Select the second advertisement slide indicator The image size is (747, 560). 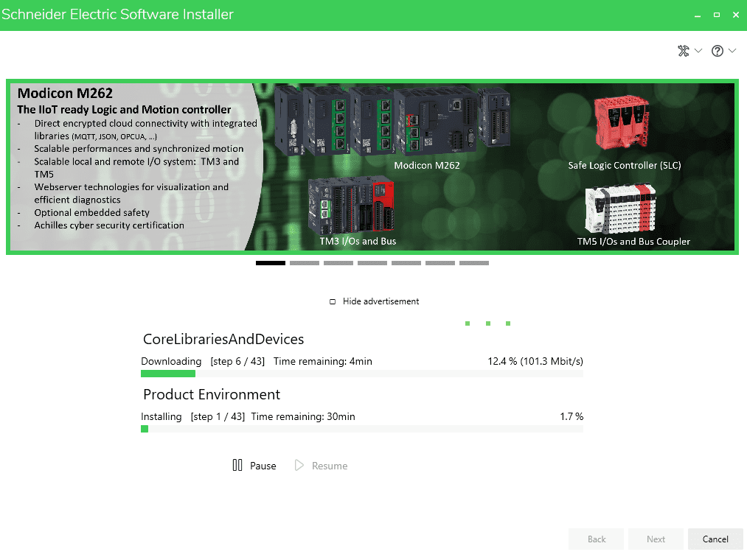(x=305, y=263)
